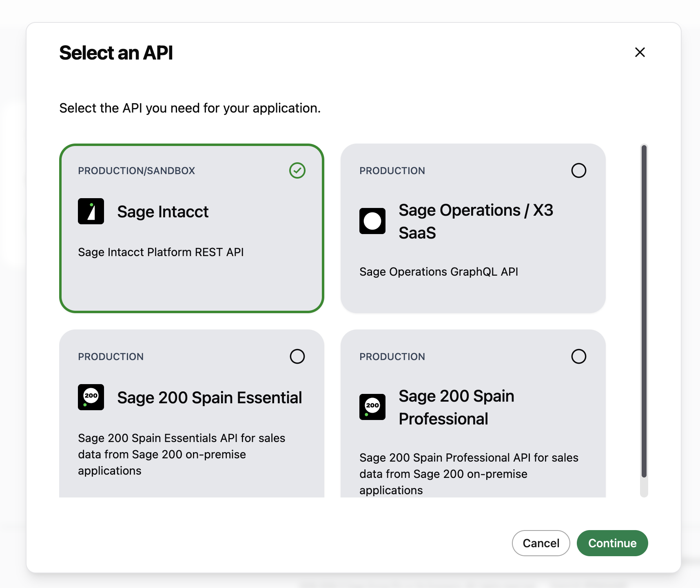Image resolution: width=700 pixels, height=588 pixels.
Task: Click the Sage Operations GraphQL API description
Action: coord(439,272)
